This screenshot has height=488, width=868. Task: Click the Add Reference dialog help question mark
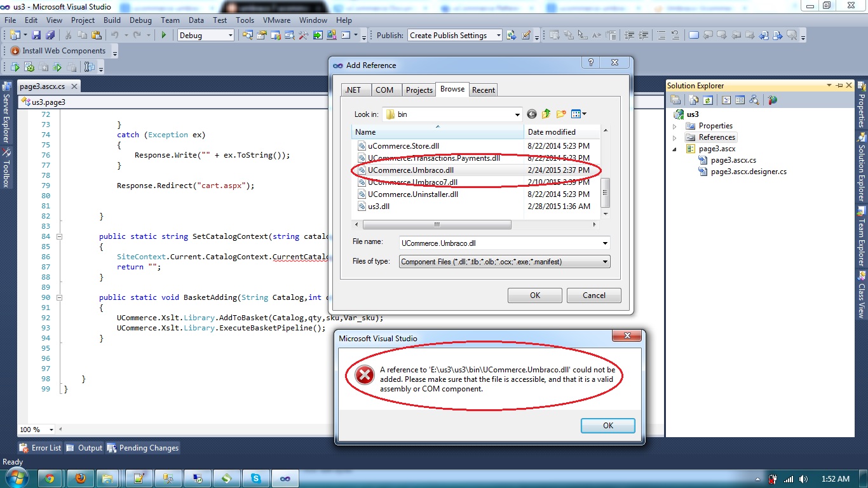[x=591, y=63]
